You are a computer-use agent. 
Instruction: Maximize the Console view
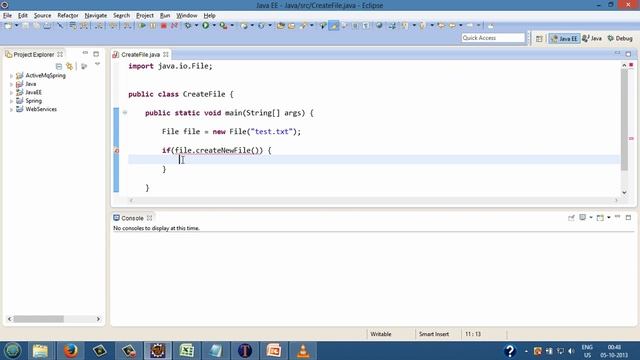(628, 218)
